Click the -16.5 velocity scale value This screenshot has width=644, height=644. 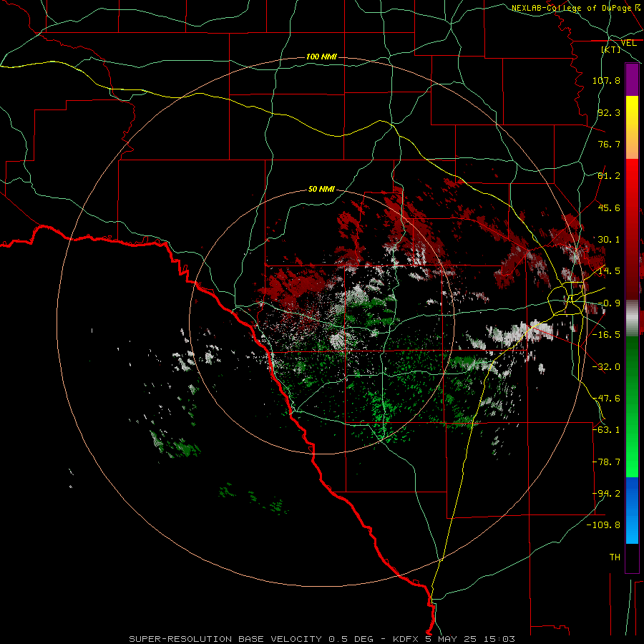(606, 335)
